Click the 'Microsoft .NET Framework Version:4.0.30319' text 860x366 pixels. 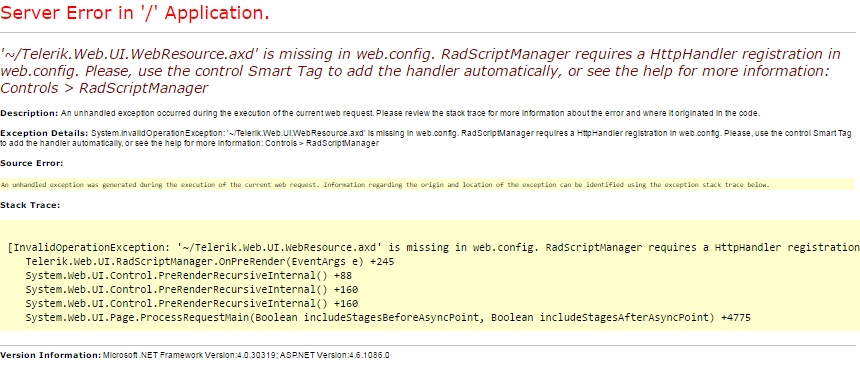tap(190, 355)
